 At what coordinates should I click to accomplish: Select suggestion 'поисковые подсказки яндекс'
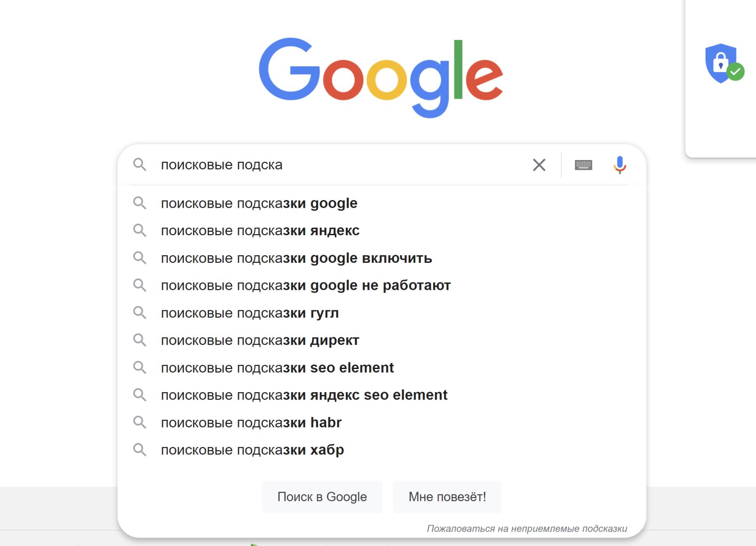point(260,231)
